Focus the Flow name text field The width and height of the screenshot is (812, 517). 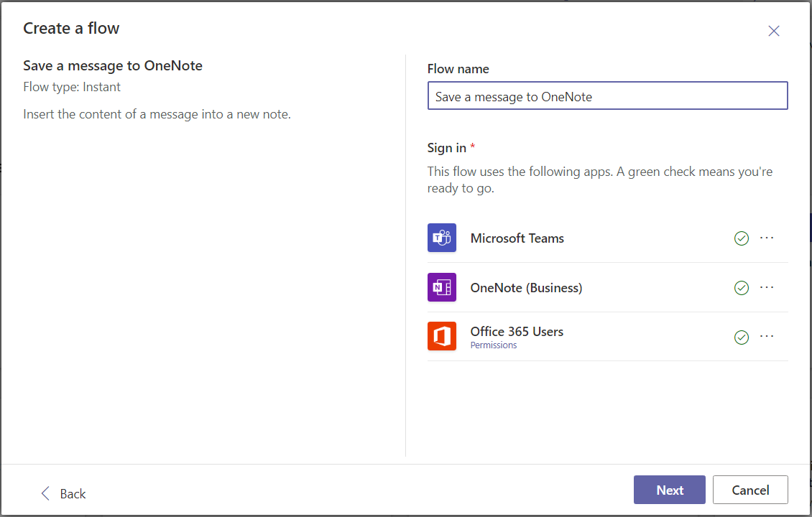[607, 96]
